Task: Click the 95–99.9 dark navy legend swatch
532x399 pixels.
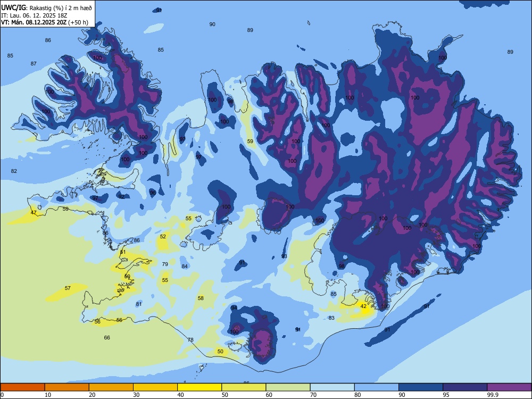Action: [465, 387]
